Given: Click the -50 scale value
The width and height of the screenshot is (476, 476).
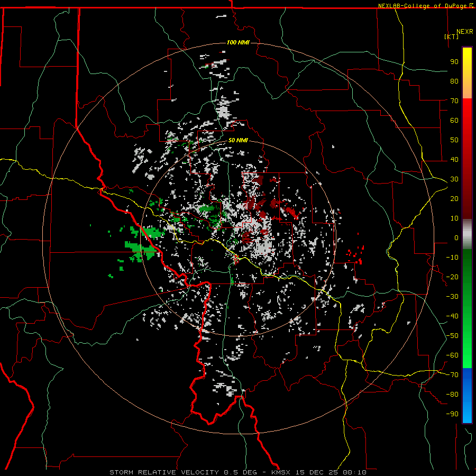Looking at the screenshot, I should 452,336.
